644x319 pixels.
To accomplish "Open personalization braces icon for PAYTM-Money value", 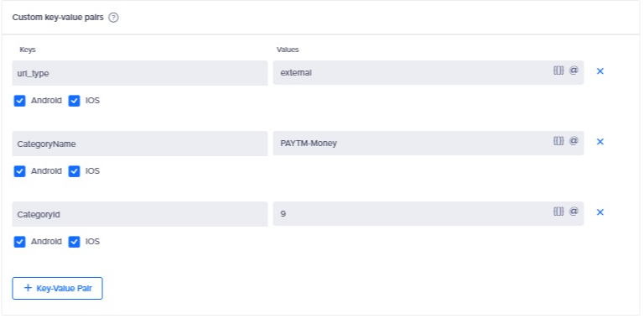I will pos(558,141).
